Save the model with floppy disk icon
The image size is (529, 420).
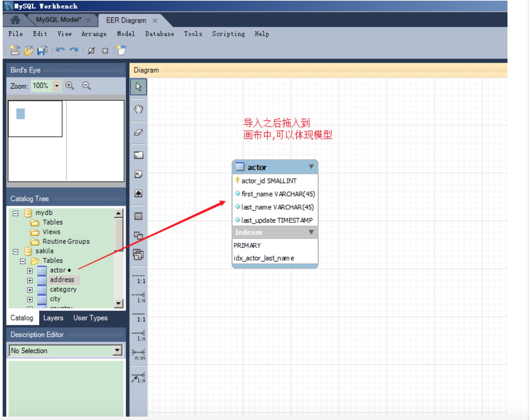(42, 50)
